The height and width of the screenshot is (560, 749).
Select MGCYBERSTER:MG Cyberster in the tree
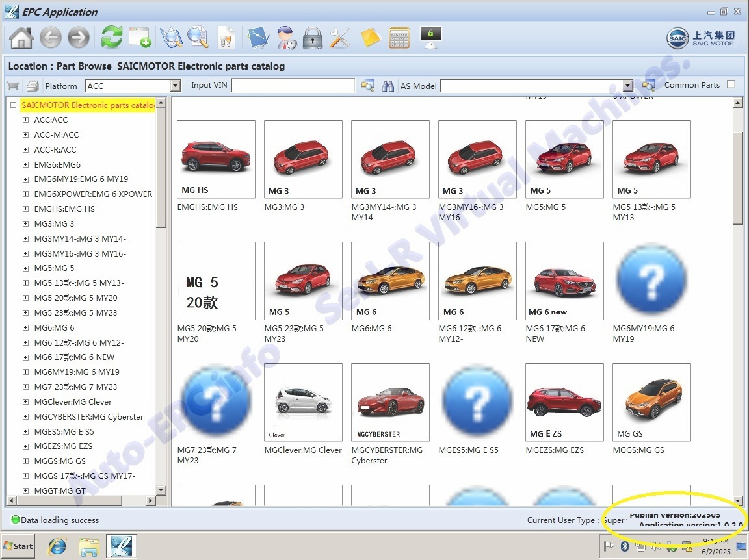point(88,416)
